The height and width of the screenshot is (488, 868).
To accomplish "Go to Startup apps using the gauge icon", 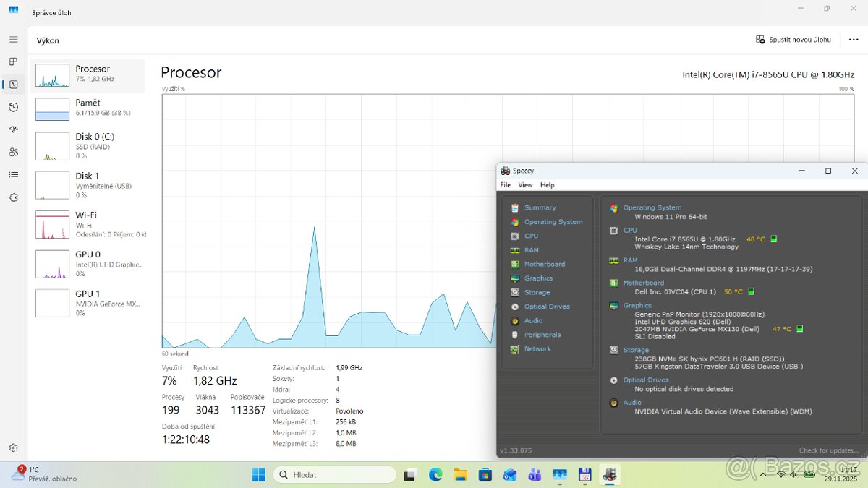I will pyautogui.click(x=13, y=129).
